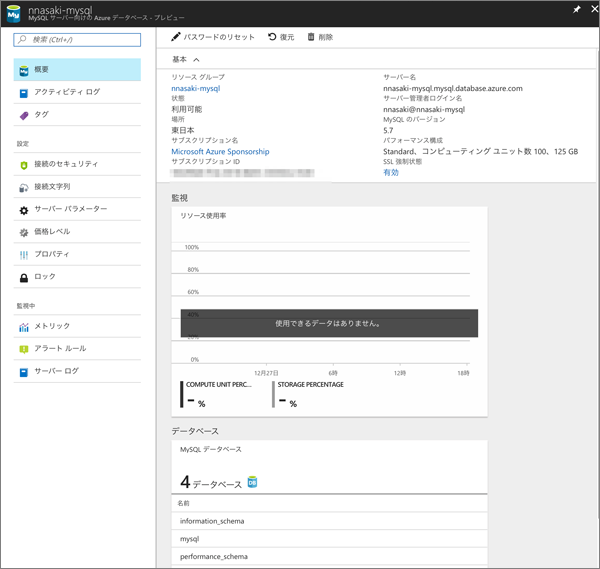Click the サーバー ログ icon
600x569 pixels.
(x=24, y=372)
